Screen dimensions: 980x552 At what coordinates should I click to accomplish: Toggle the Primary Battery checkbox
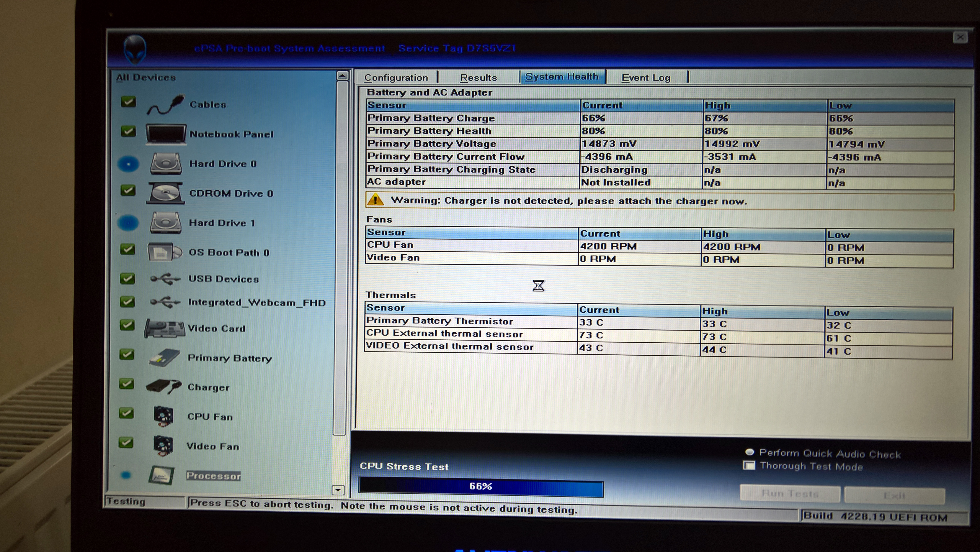point(127,354)
